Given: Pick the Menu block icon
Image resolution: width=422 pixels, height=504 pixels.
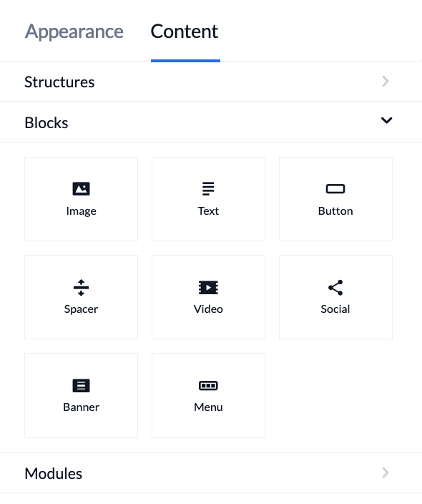Looking at the screenshot, I should coord(208,385).
